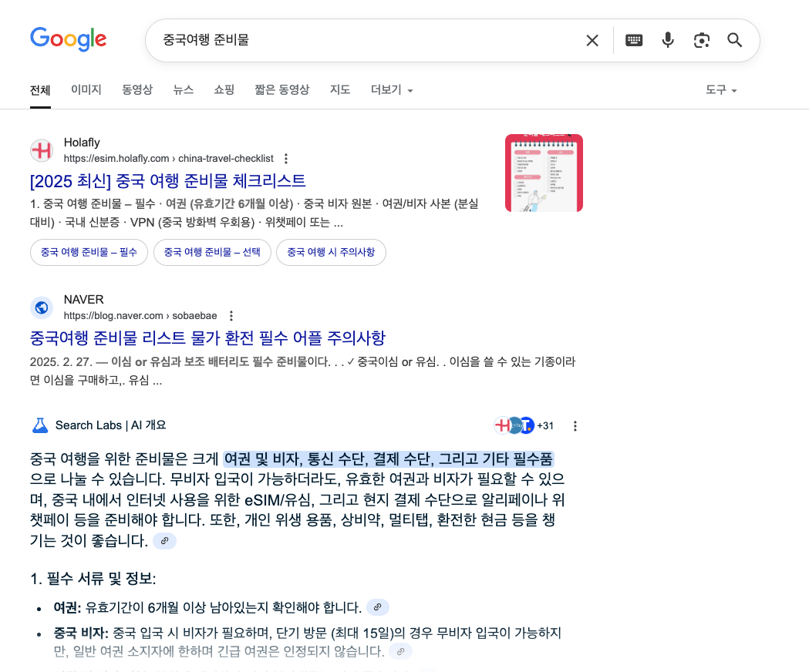Click the checklist thumbnail image
809x672 pixels.
544,173
